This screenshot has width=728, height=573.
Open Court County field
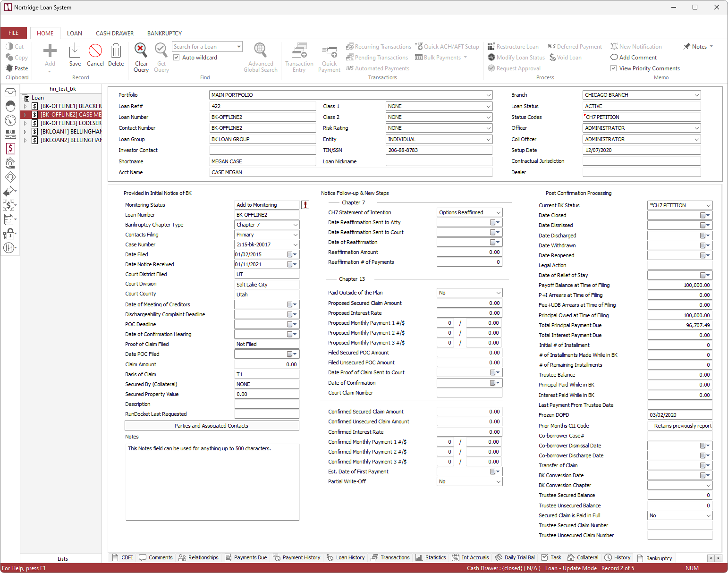(x=267, y=295)
